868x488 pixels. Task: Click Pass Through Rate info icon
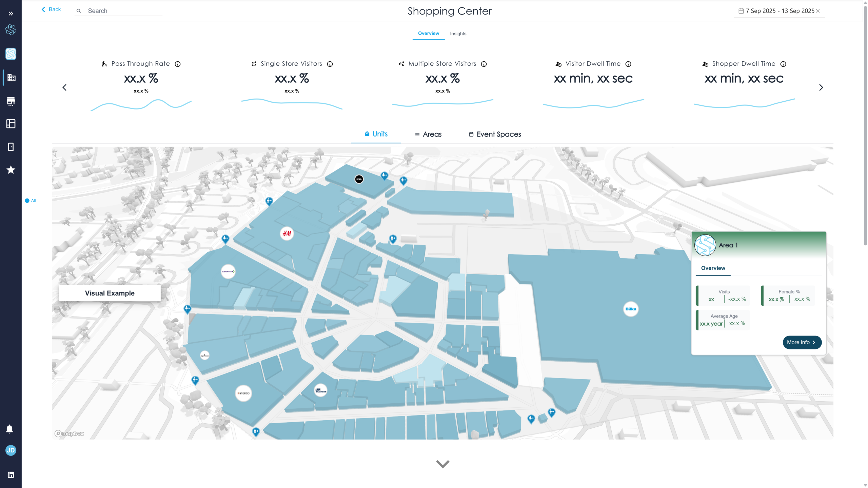pyautogui.click(x=178, y=64)
